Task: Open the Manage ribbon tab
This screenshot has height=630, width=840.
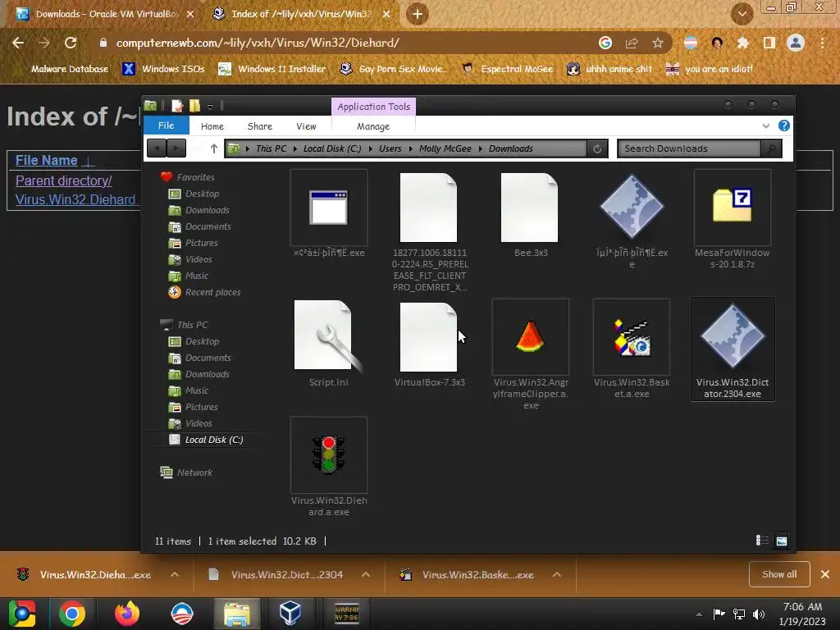Action: 373,126
